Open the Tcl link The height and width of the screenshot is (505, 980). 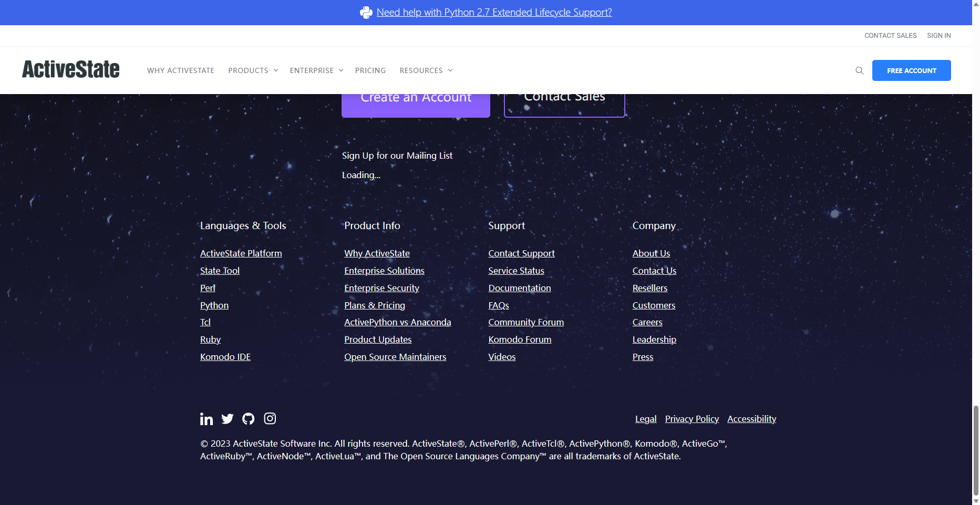(205, 322)
